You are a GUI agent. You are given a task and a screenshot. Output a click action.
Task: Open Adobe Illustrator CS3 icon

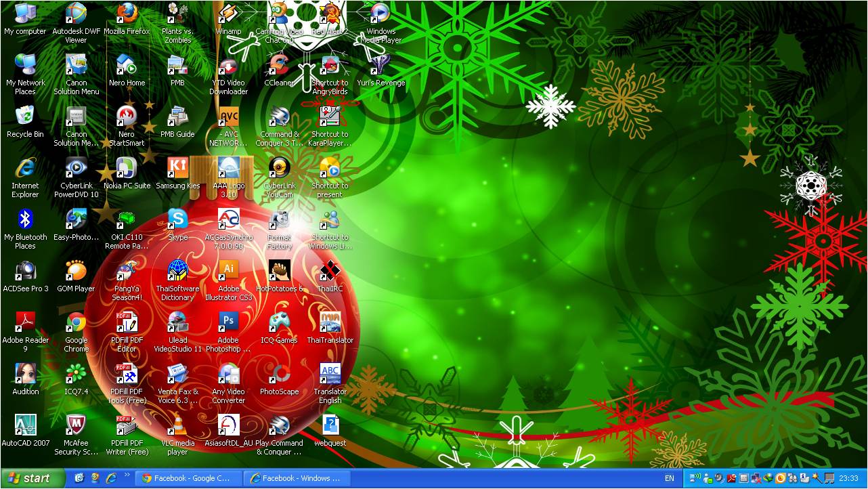(228, 280)
